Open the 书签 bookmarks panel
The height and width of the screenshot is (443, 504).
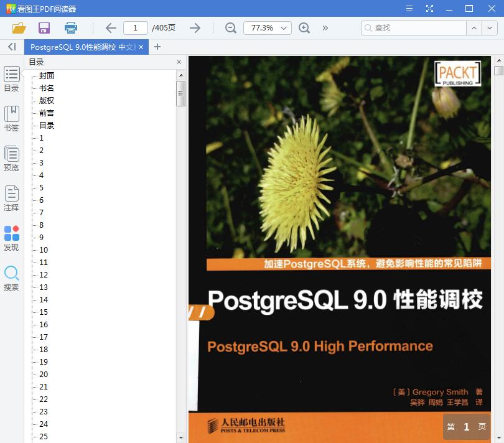pos(12,119)
